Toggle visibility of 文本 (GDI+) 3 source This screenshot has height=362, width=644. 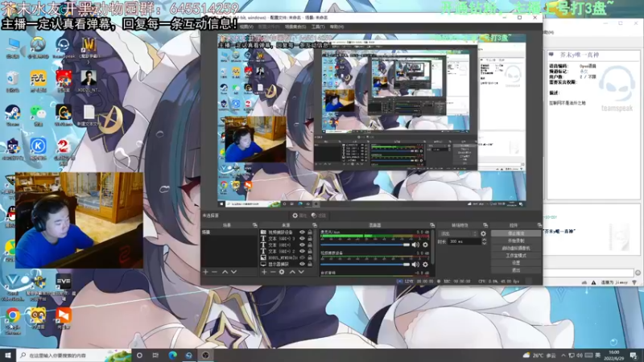[x=303, y=238]
